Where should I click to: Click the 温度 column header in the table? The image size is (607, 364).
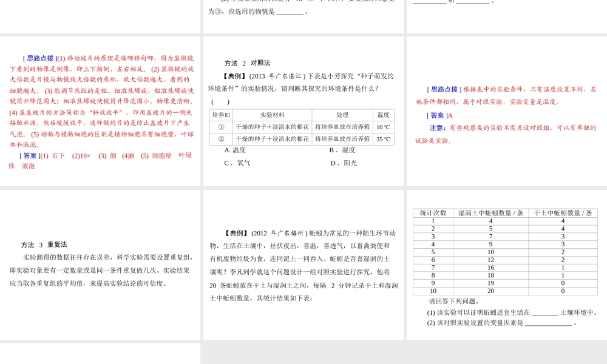tap(383, 115)
